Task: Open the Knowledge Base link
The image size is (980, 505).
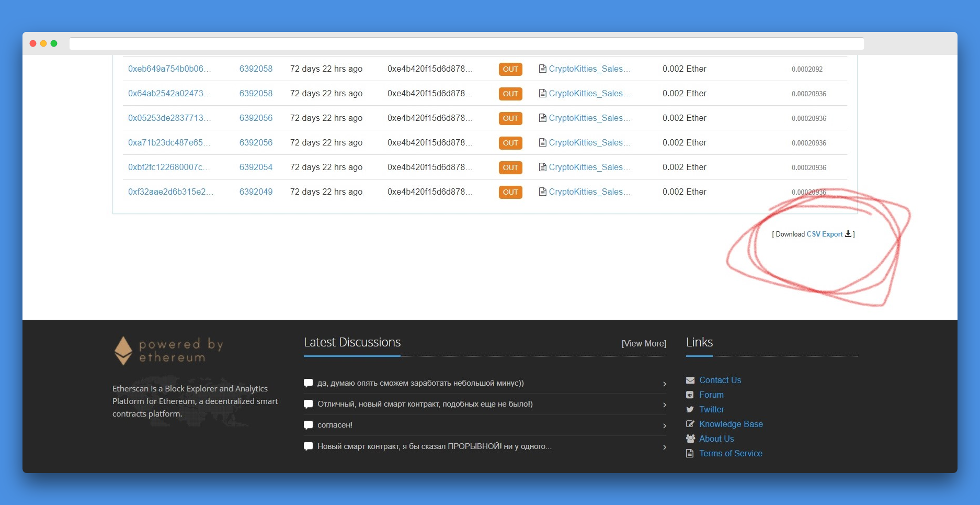Action: 731,424
